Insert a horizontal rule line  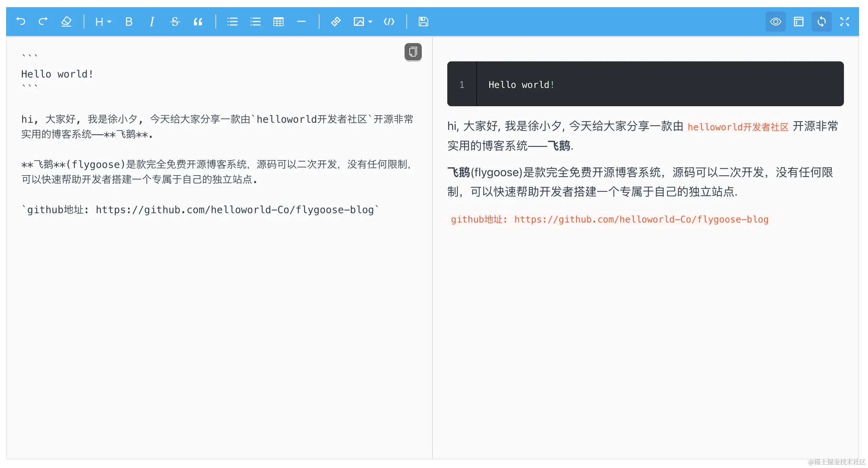[301, 22]
